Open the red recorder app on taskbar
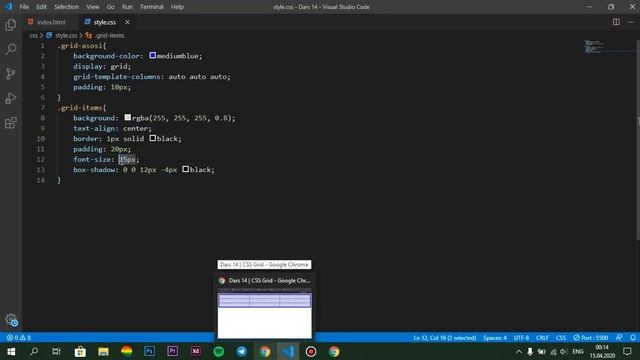The image size is (640, 360). (311, 351)
